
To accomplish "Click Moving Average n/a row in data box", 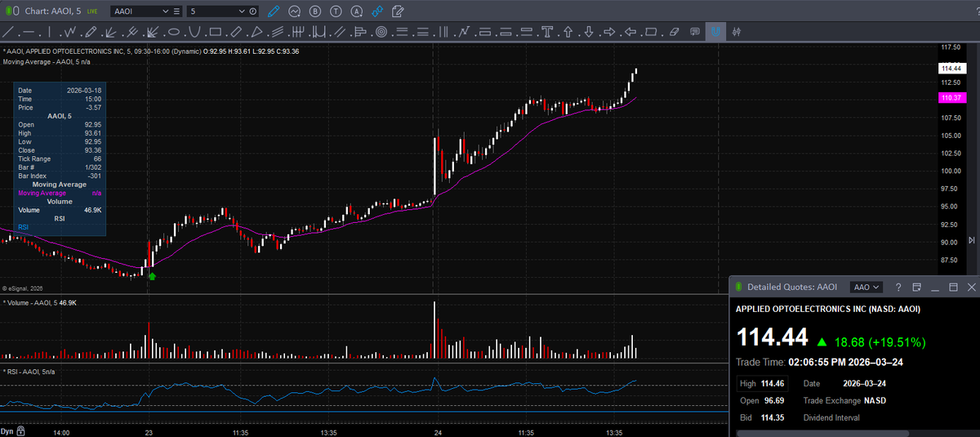I will coord(59,193).
